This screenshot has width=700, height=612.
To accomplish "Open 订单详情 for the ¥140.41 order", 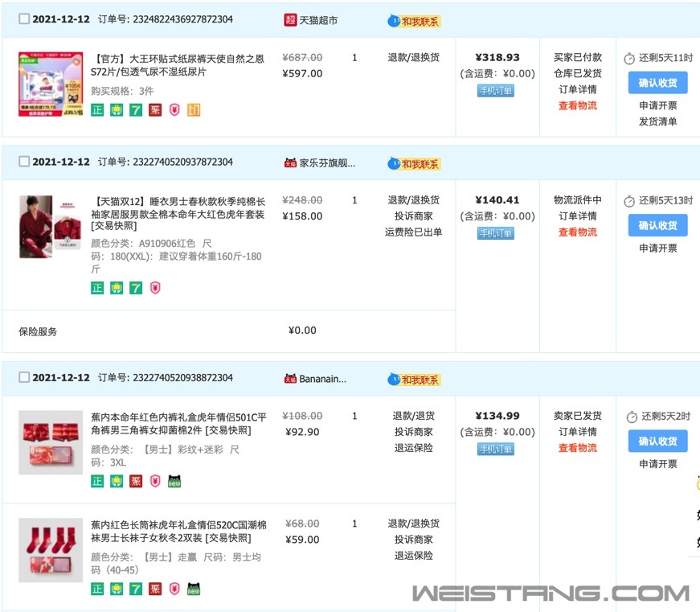I will coord(578,216).
